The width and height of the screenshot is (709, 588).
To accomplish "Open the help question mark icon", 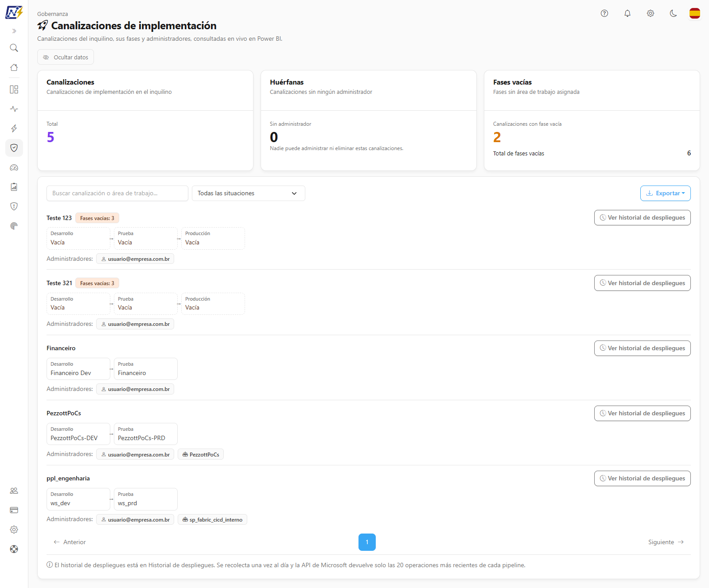I will click(604, 13).
